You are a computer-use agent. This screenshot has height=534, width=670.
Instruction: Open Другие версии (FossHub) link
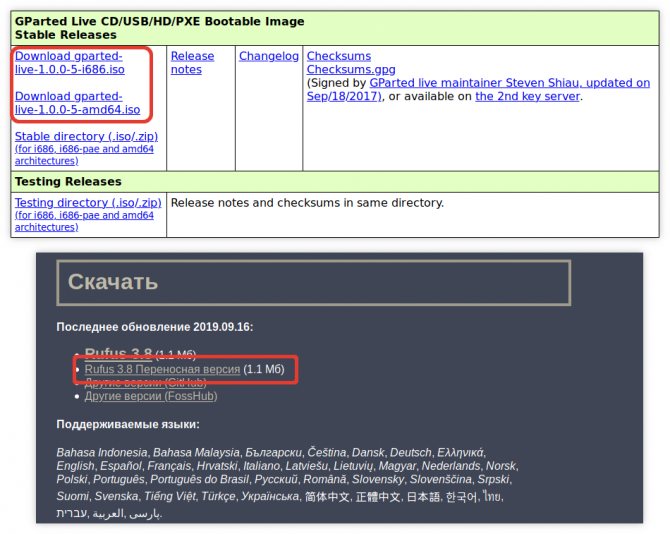(151, 396)
